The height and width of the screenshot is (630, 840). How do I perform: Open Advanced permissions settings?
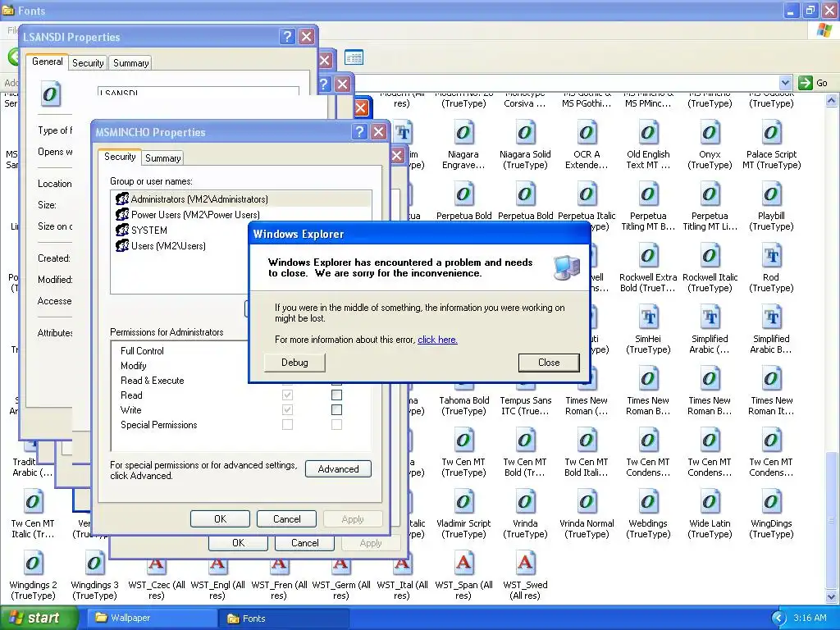[338, 469]
